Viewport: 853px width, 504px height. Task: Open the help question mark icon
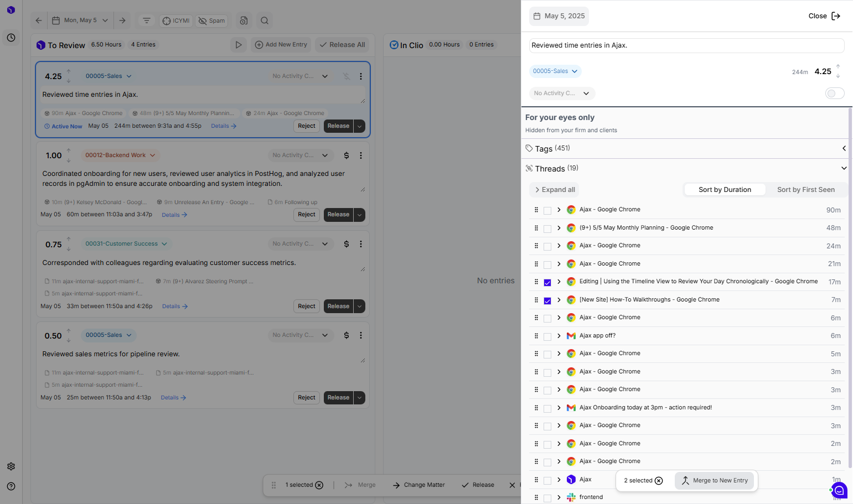[x=11, y=486]
